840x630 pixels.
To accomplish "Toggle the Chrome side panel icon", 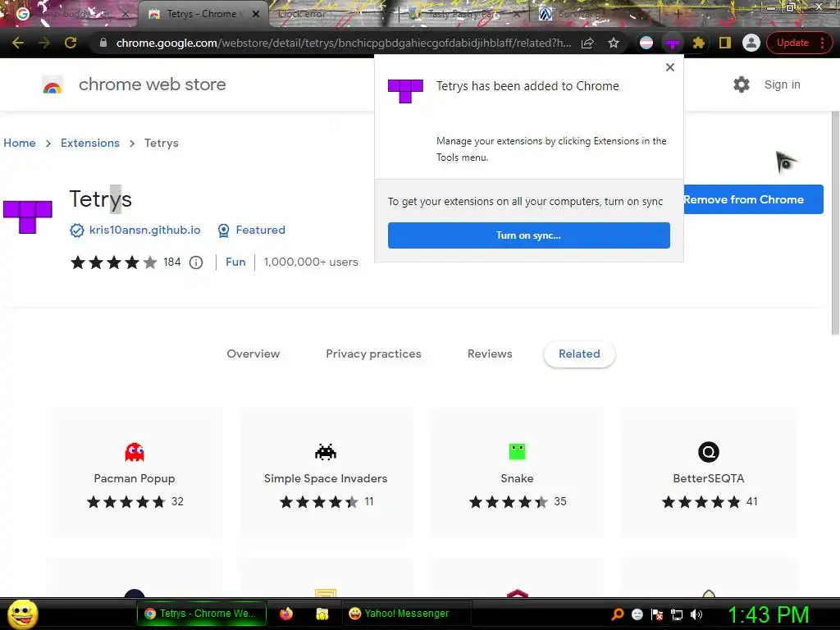I will pos(725,43).
